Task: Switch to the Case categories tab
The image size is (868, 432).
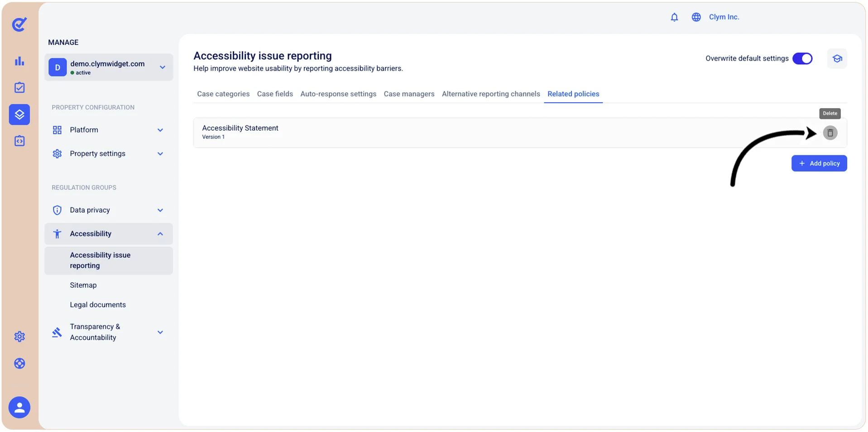Action: pyautogui.click(x=223, y=94)
